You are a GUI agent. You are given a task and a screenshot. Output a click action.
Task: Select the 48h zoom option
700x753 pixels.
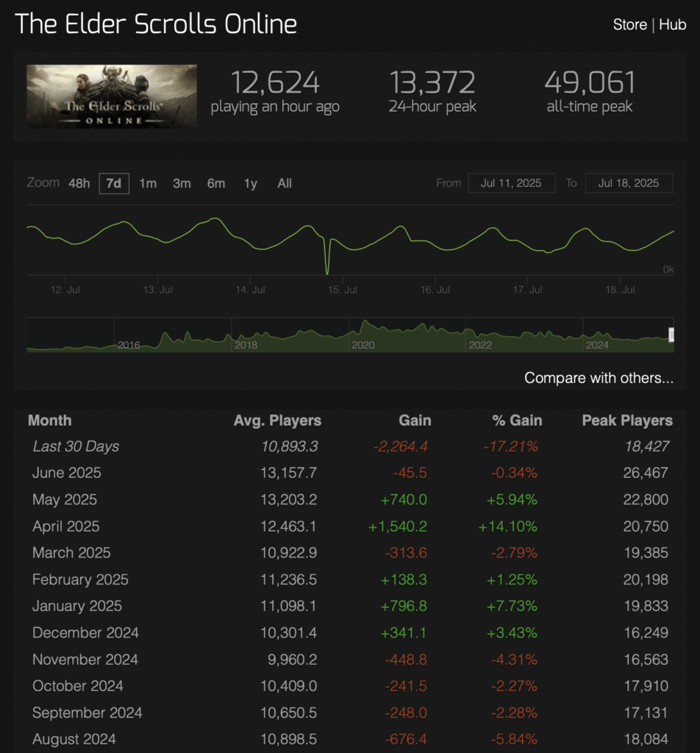click(79, 183)
